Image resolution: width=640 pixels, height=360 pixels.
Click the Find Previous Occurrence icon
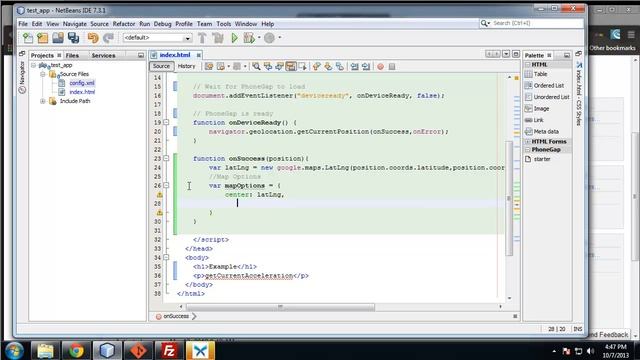(268, 66)
